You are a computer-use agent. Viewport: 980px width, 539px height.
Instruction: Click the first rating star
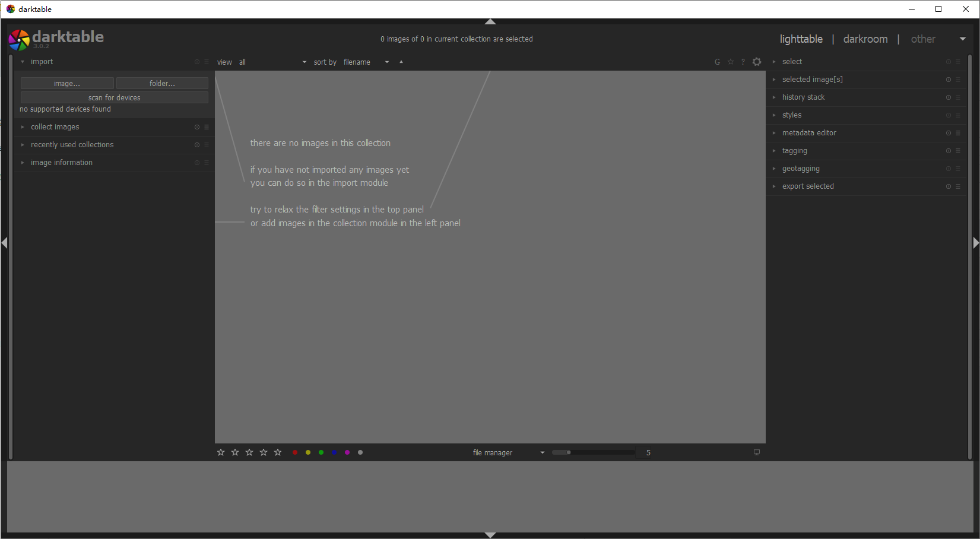(x=221, y=452)
